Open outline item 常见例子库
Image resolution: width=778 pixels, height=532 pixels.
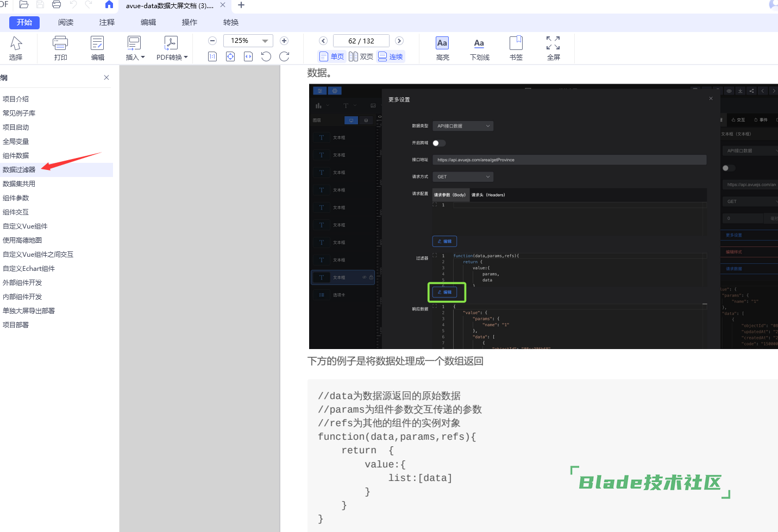coord(19,113)
